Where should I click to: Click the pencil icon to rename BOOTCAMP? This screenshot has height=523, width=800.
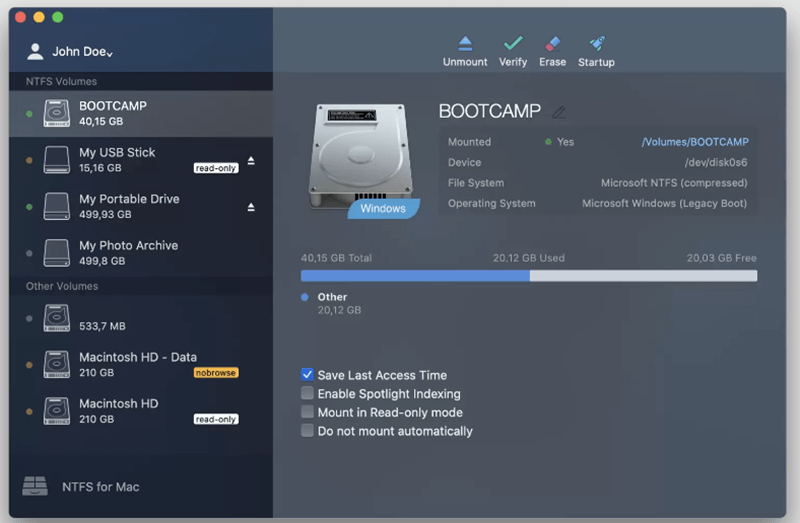tap(559, 112)
